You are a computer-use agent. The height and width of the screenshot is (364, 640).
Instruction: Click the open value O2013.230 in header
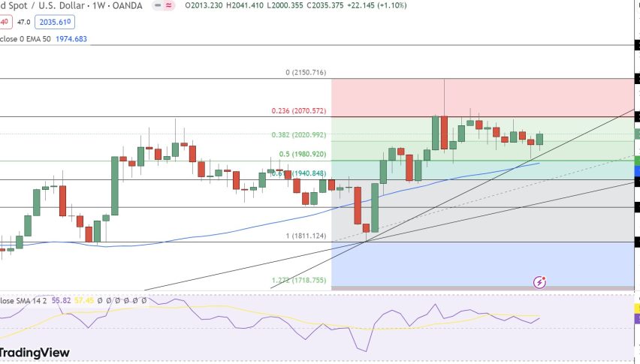[x=204, y=6]
